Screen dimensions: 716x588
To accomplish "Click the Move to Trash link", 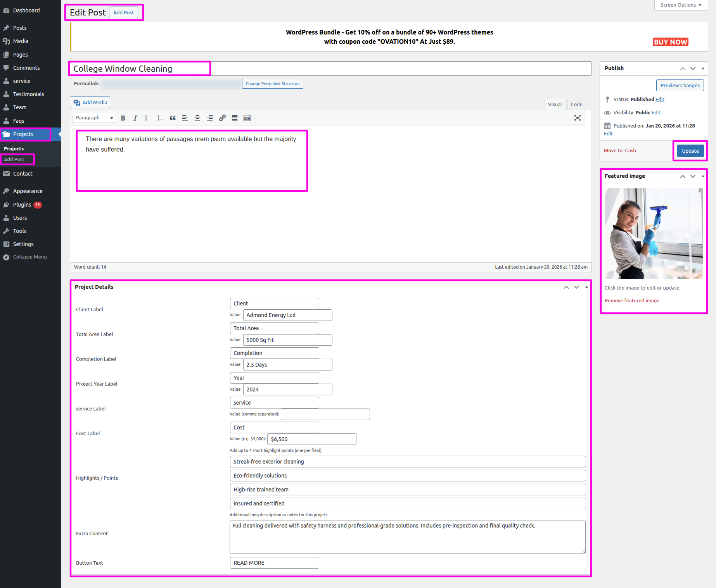I will tap(619, 151).
